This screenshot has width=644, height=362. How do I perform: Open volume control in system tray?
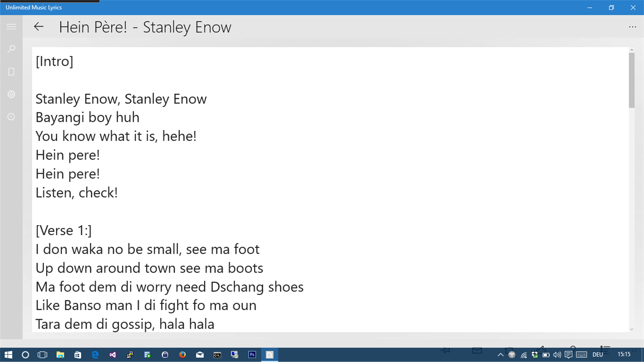click(557, 355)
